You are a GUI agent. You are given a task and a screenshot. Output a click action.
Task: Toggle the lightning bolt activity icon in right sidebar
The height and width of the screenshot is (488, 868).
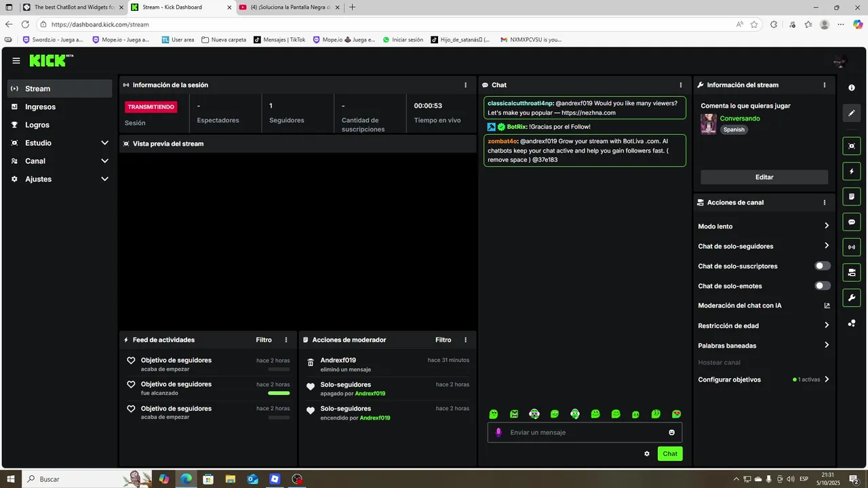(x=852, y=171)
